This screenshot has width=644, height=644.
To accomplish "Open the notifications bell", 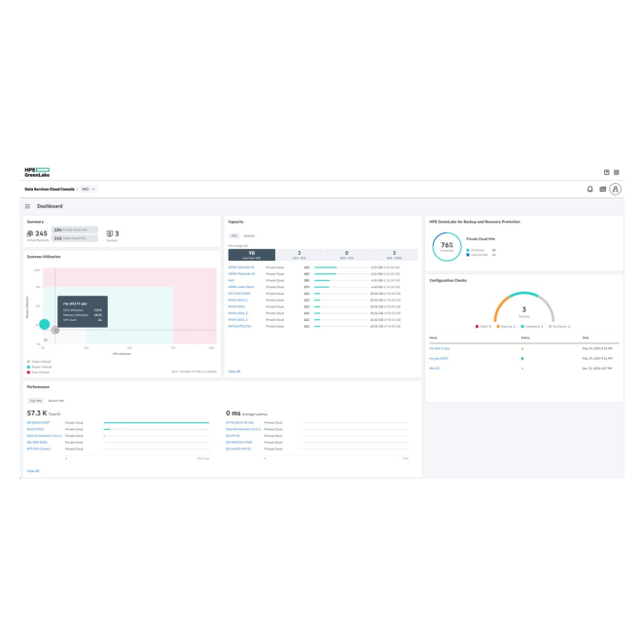I will point(590,189).
